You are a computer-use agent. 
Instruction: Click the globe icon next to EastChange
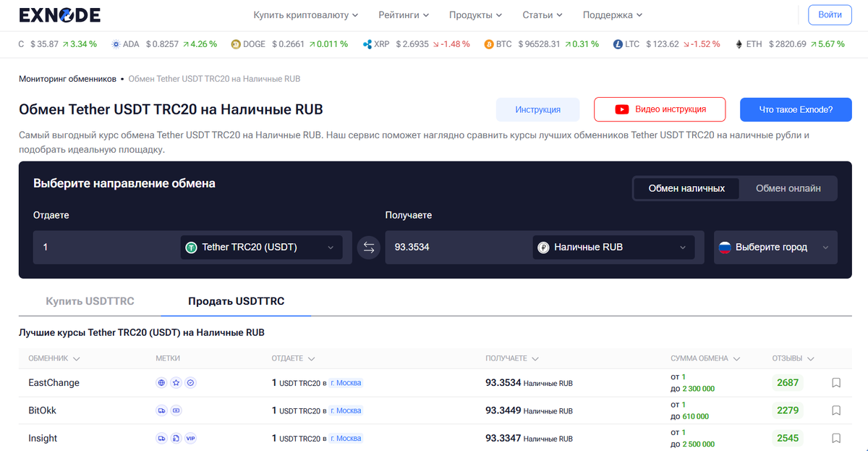tap(161, 382)
